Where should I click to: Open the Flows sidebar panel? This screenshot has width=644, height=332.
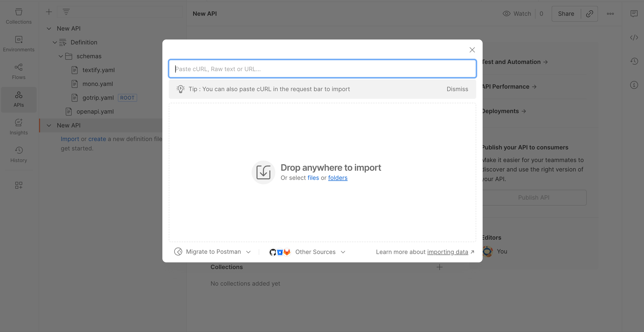tap(19, 71)
